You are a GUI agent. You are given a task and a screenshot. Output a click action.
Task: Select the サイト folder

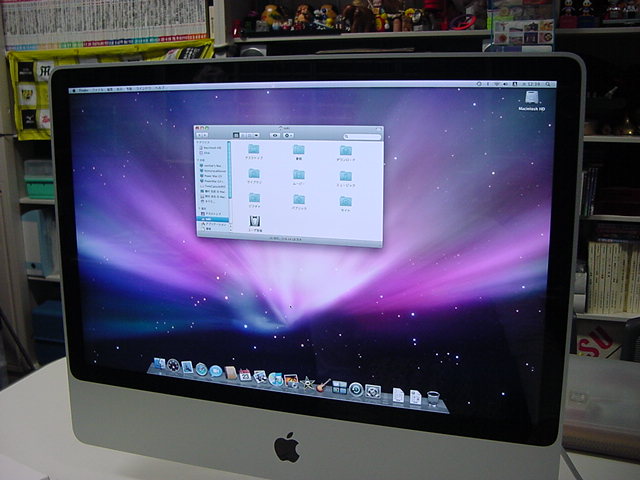(346, 204)
